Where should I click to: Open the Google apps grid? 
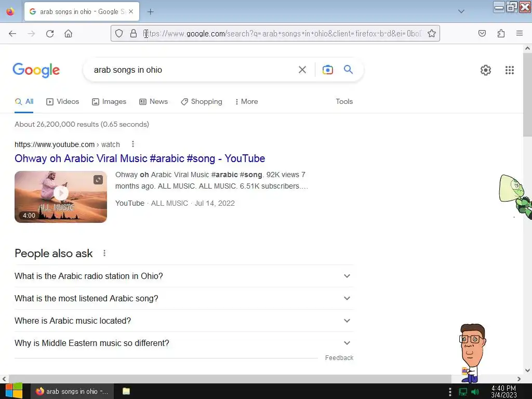click(510, 70)
